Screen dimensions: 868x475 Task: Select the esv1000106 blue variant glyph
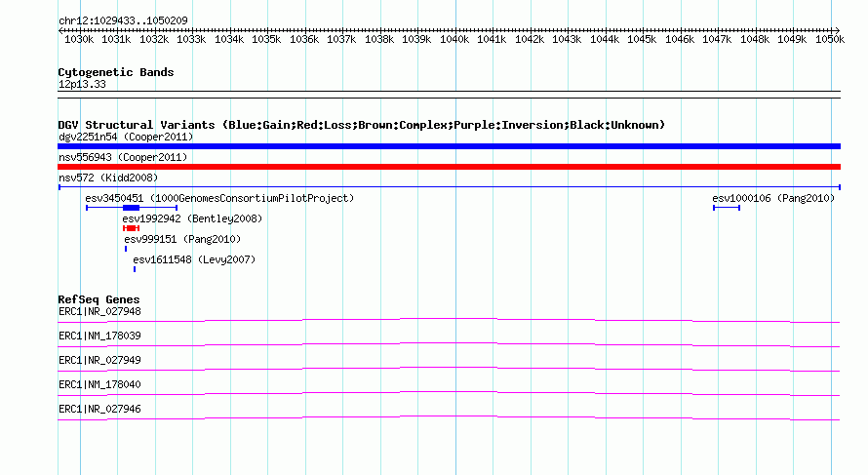(x=727, y=208)
